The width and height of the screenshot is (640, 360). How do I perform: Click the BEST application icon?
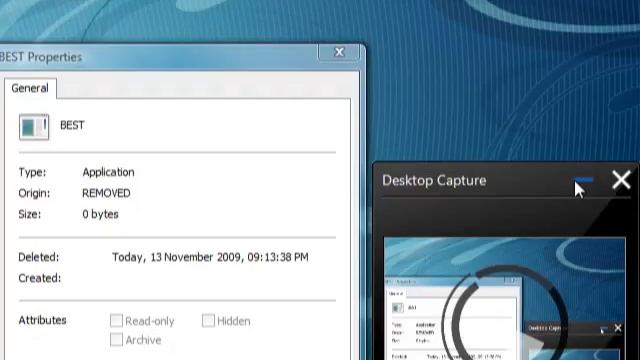34,127
